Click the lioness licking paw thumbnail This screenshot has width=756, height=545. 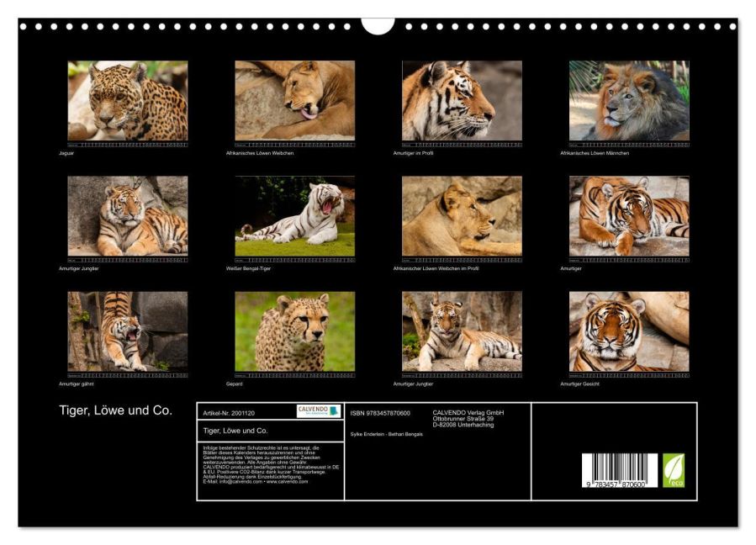pos(294,100)
